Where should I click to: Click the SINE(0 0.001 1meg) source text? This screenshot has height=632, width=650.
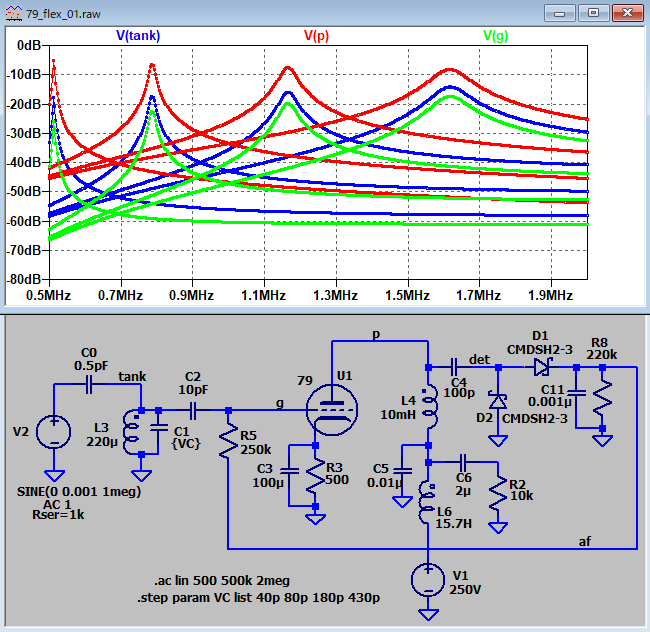(79, 492)
